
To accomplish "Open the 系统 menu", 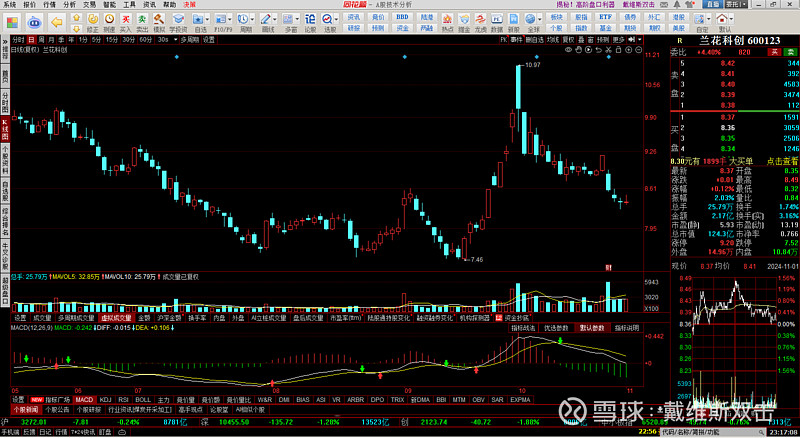I will tap(9, 4).
